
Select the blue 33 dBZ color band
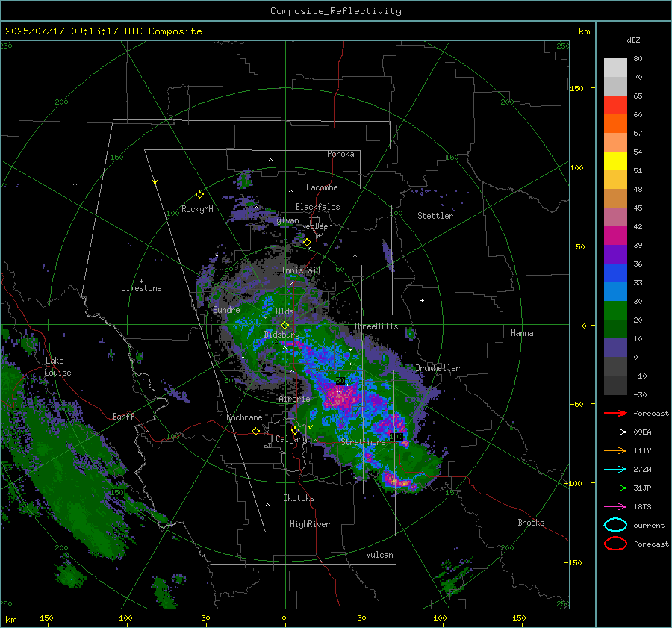(615, 273)
